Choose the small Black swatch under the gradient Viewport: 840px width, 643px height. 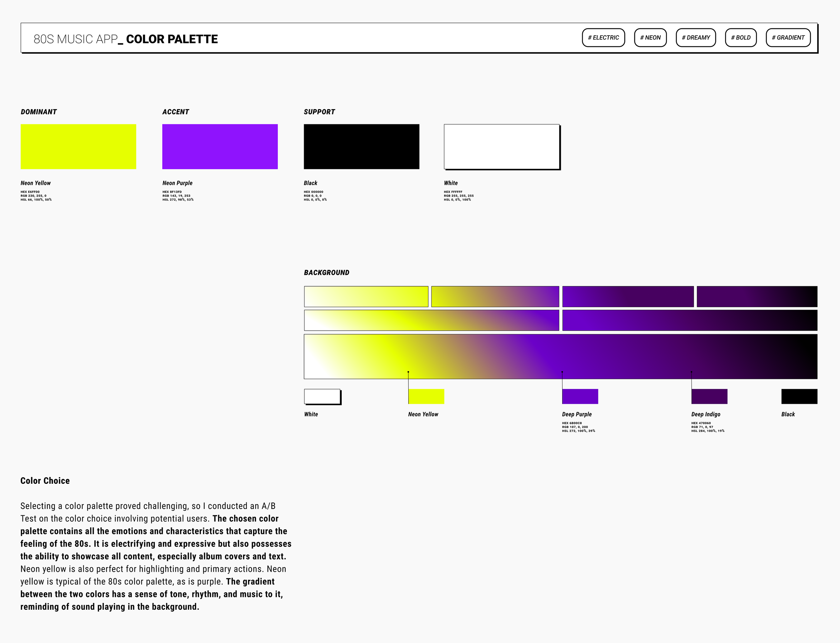(799, 396)
